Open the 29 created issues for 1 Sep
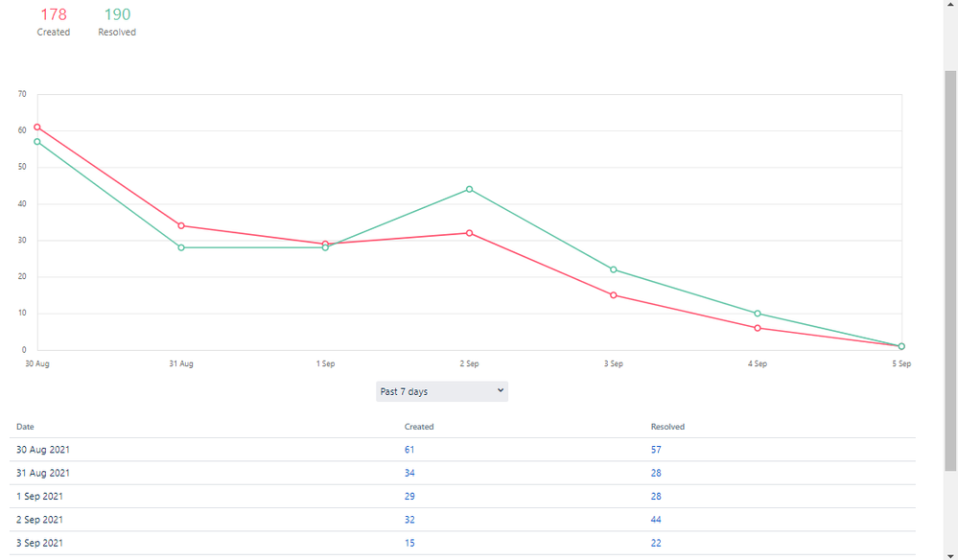The height and width of the screenshot is (560, 958). coord(409,496)
